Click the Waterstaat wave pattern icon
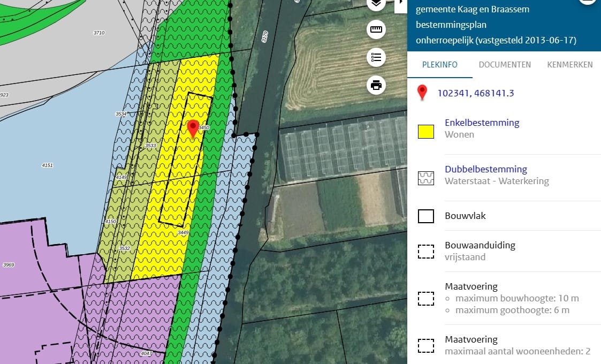The width and height of the screenshot is (601, 364). 425,178
